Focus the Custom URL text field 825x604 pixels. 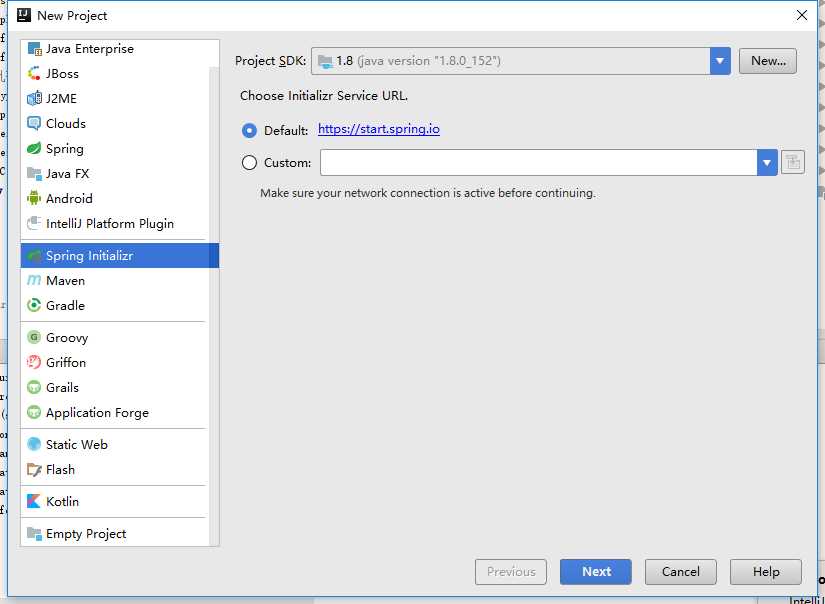tap(539, 163)
